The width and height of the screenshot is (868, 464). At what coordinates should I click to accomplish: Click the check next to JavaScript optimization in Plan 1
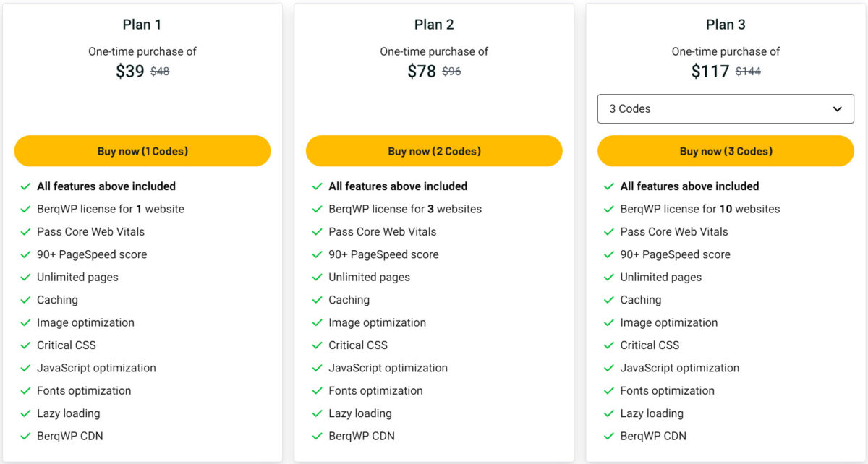click(x=25, y=368)
